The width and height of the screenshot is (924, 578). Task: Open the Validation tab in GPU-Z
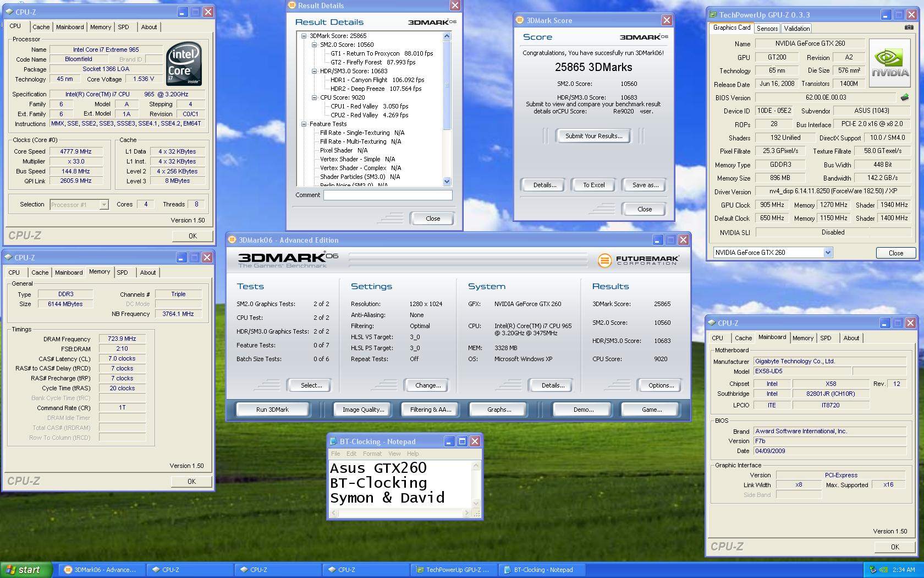point(796,29)
